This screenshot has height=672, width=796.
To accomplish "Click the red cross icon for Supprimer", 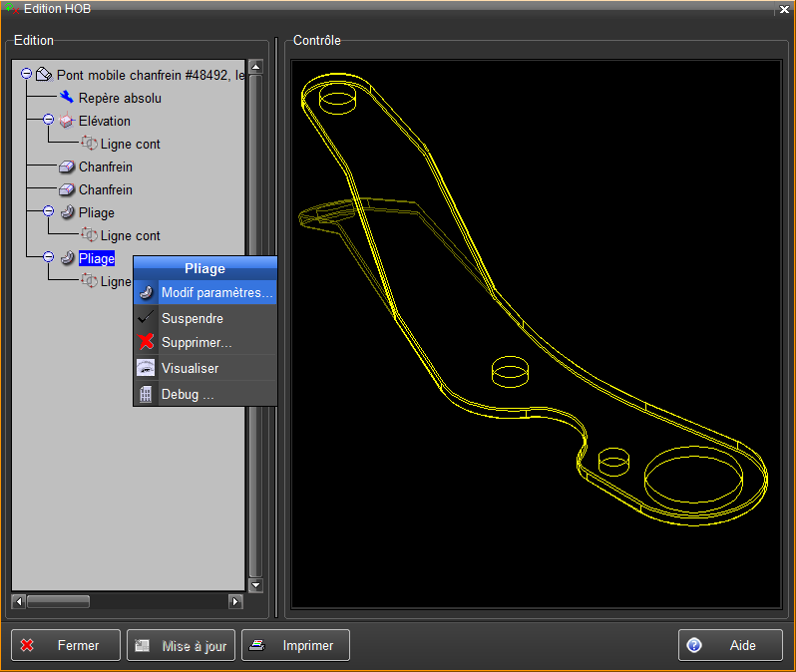I will tap(146, 343).
